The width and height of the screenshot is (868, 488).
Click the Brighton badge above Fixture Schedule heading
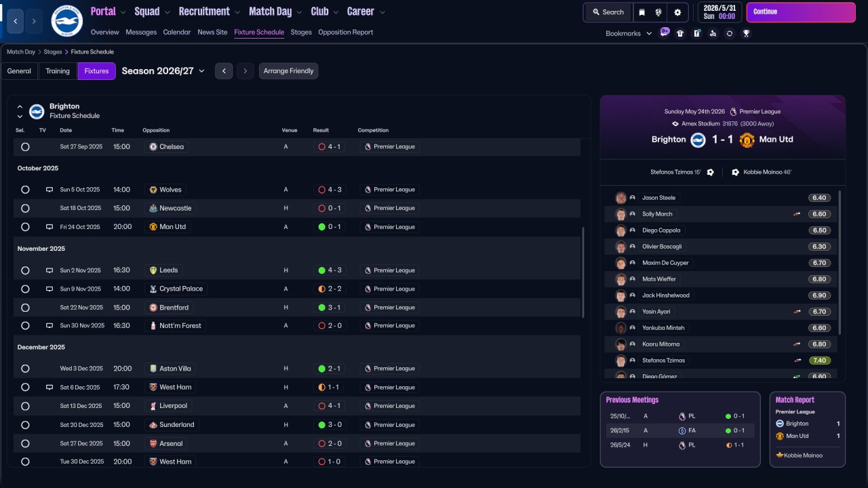pyautogui.click(x=37, y=111)
